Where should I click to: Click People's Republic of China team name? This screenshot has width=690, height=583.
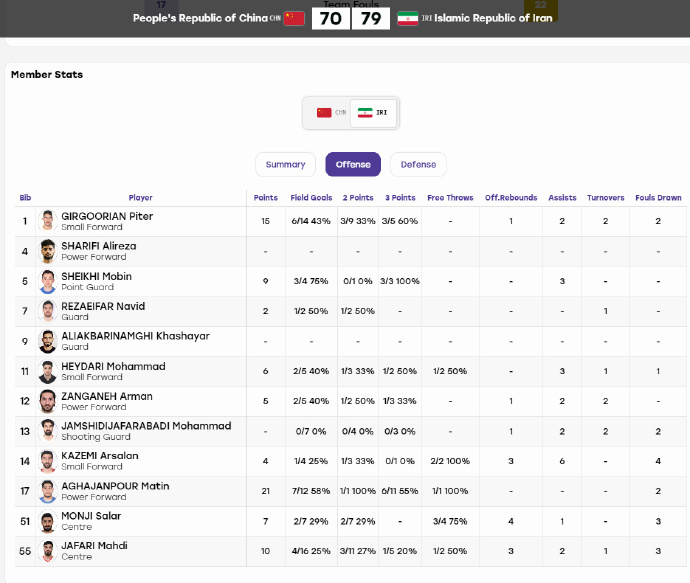[x=200, y=18]
